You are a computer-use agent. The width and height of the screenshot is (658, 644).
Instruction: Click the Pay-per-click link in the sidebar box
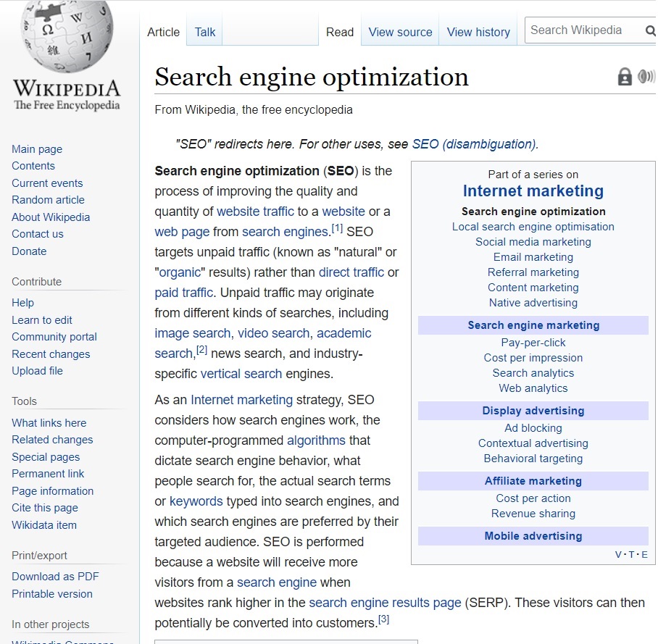[x=533, y=343]
